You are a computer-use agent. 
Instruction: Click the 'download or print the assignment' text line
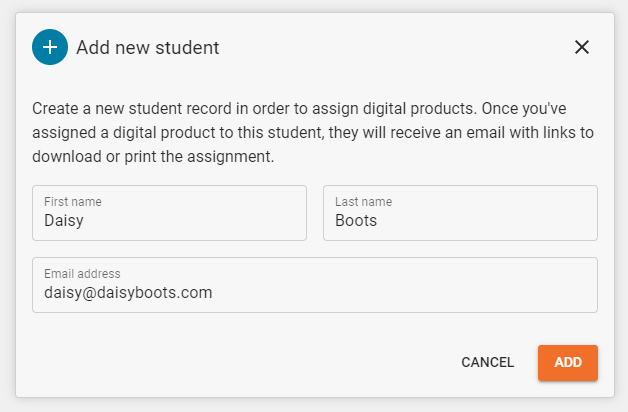click(x=153, y=157)
